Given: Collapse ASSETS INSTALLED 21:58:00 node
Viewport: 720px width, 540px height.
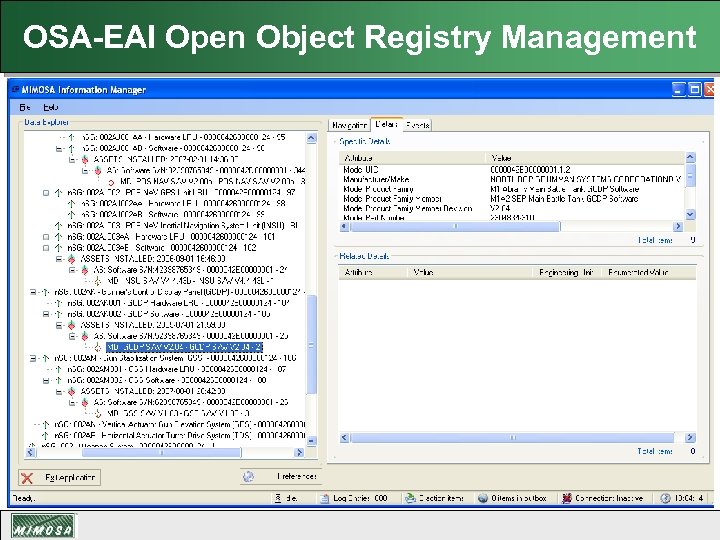Looking at the screenshot, I should pos(59,325).
